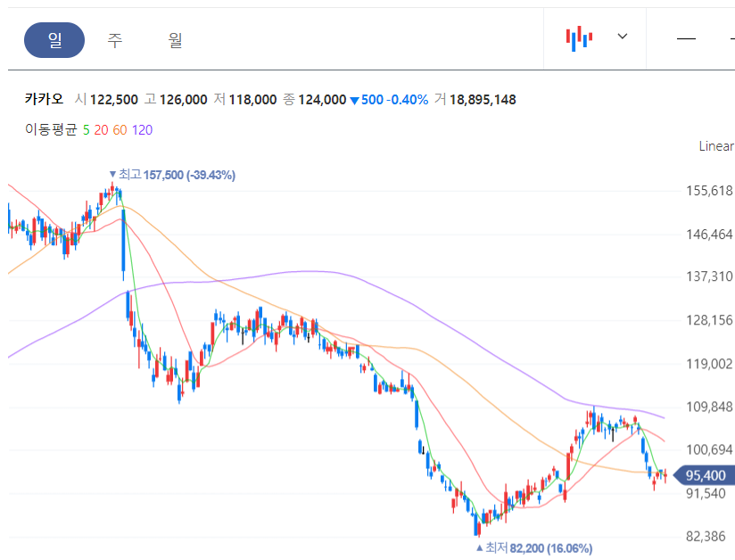Click the 146,464 axis label
The image size is (735, 560).
(709, 235)
